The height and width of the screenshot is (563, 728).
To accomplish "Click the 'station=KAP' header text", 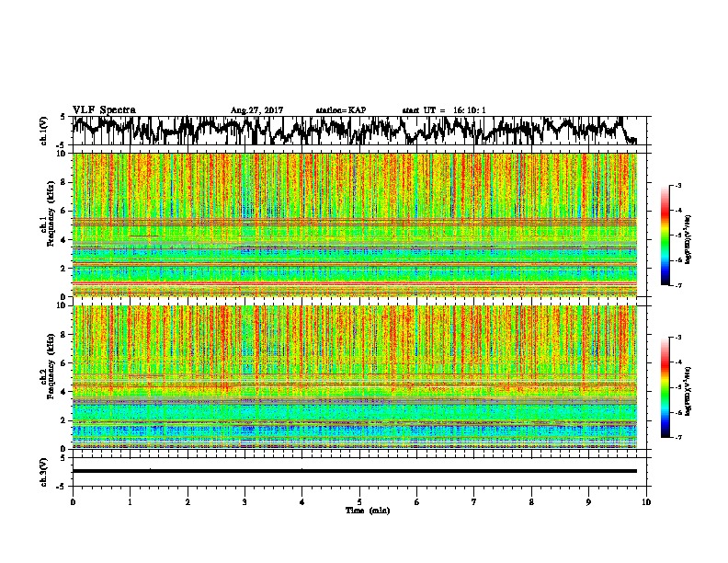I will pos(341,110).
